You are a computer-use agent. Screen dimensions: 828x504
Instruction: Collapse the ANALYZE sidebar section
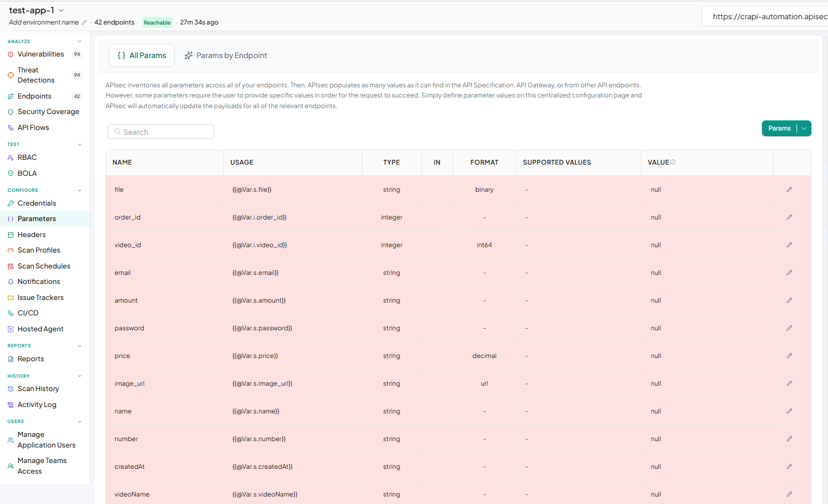coord(79,41)
